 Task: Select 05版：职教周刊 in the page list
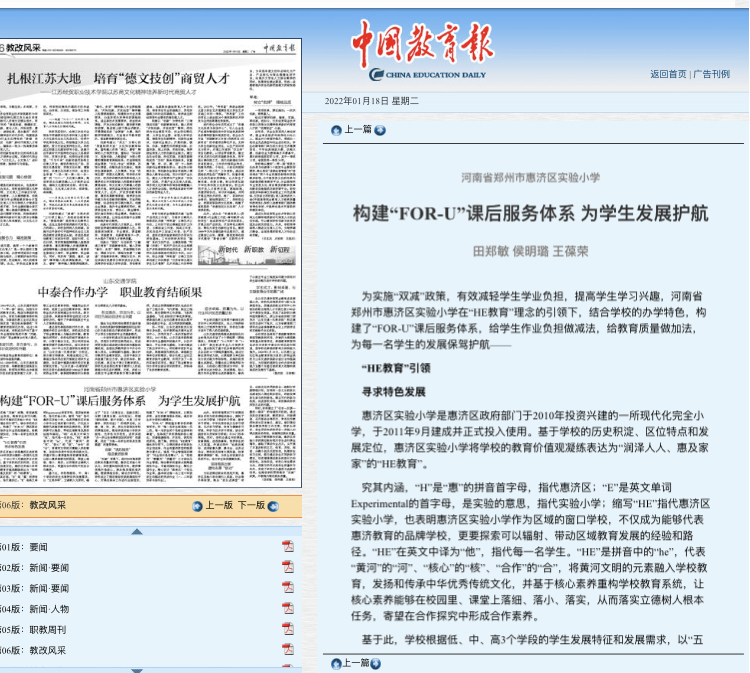click(x=33, y=629)
